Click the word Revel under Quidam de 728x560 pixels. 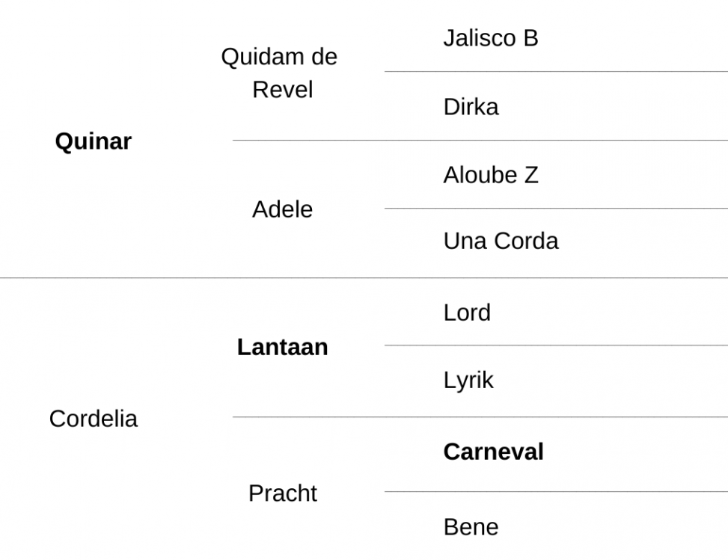click(x=282, y=90)
